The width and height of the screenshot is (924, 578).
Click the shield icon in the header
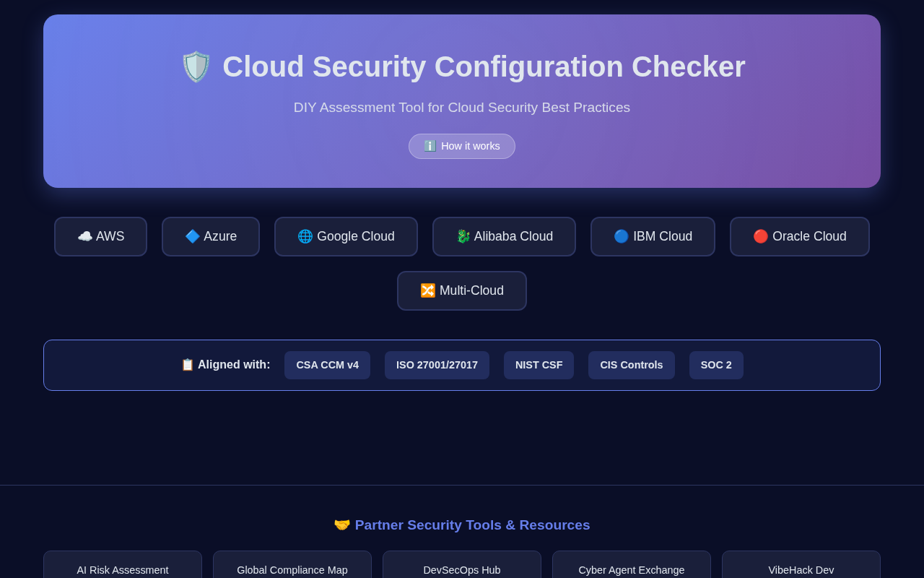point(196,67)
